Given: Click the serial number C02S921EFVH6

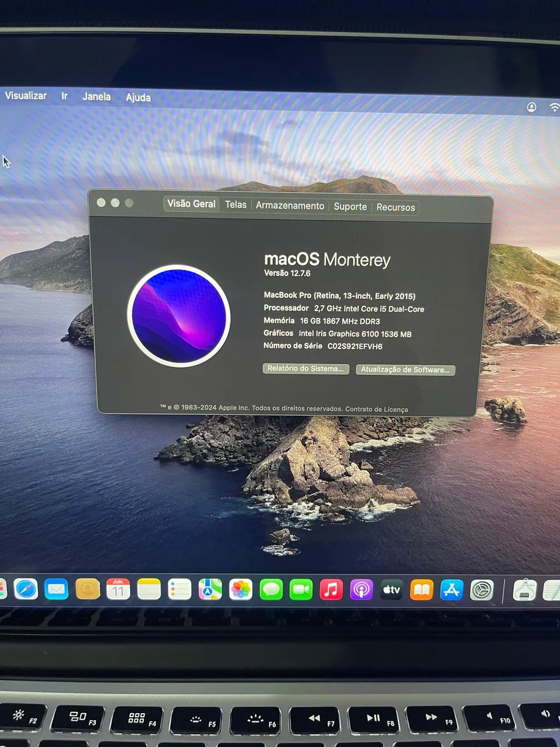Looking at the screenshot, I should [x=355, y=346].
